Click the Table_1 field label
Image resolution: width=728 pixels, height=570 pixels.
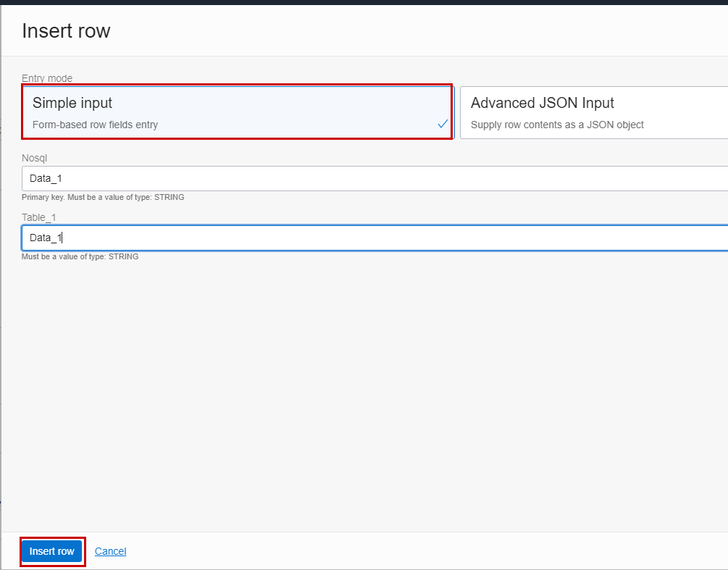click(x=38, y=217)
